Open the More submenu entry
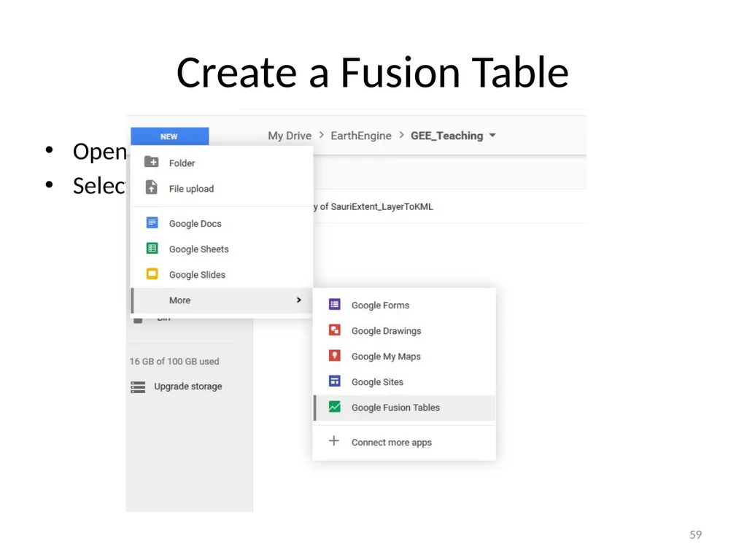Screen dimensions: 747x560 pyautogui.click(x=222, y=300)
